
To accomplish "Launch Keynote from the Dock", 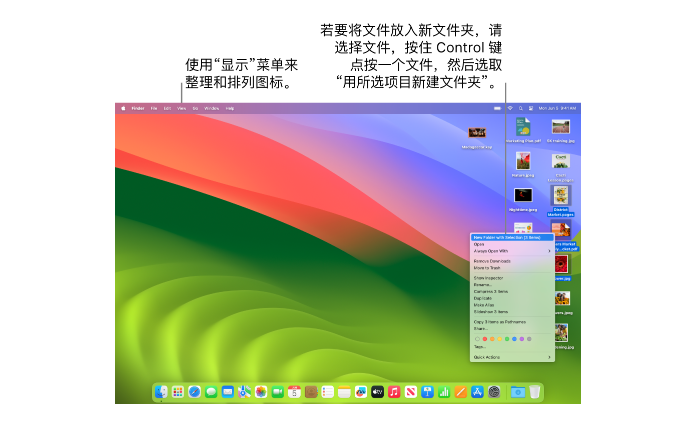I will [427, 392].
